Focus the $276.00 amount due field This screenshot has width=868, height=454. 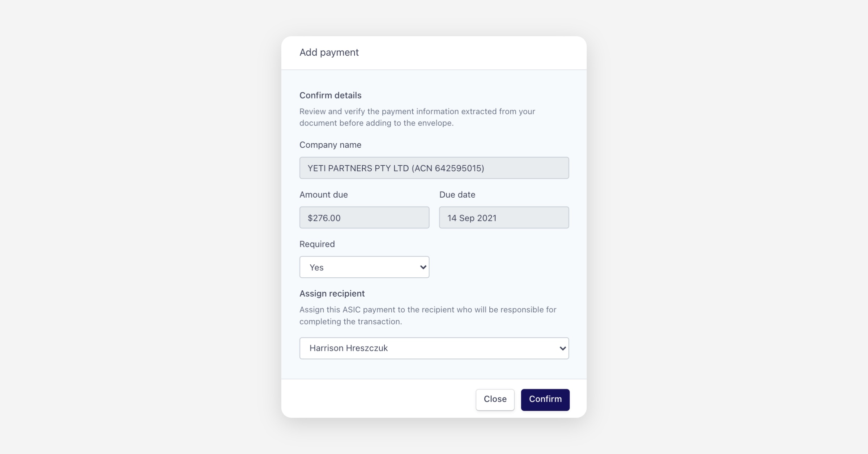(x=364, y=218)
